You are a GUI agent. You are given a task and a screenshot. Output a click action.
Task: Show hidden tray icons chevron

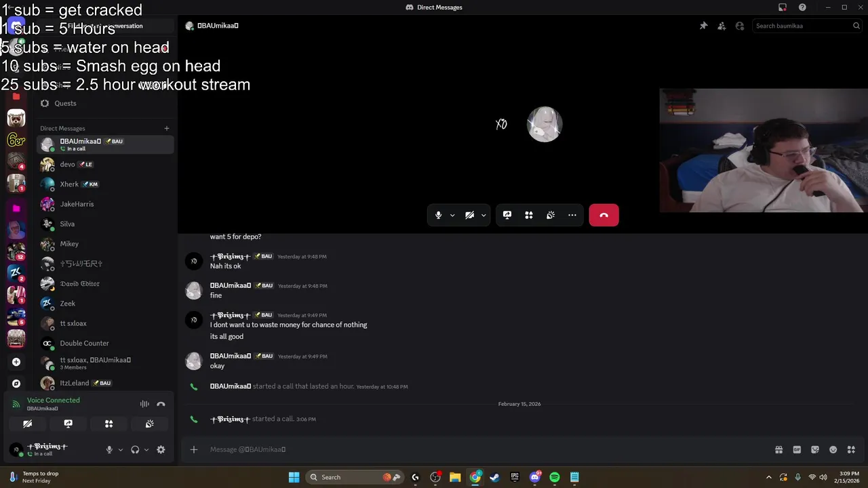pyautogui.click(x=768, y=477)
